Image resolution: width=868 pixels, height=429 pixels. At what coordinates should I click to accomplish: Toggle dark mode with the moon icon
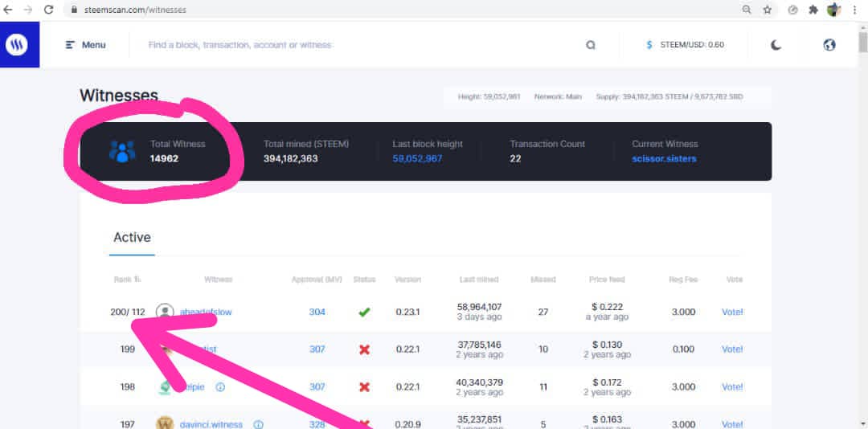pos(776,45)
